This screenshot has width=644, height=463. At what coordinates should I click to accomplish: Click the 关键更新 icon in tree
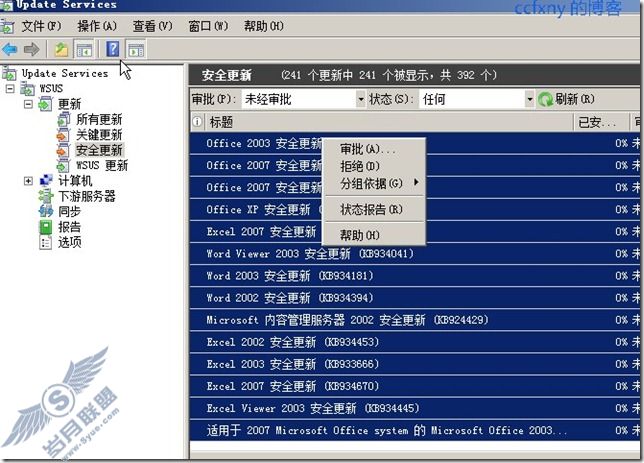63,135
